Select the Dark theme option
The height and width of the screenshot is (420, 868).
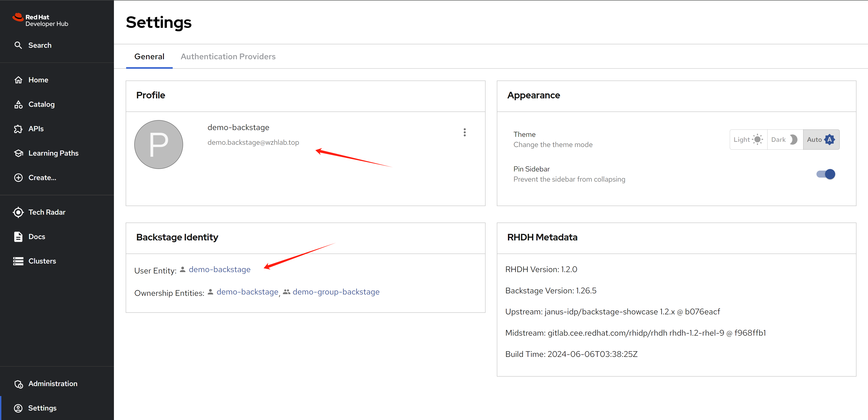click(x=784, y=140)
